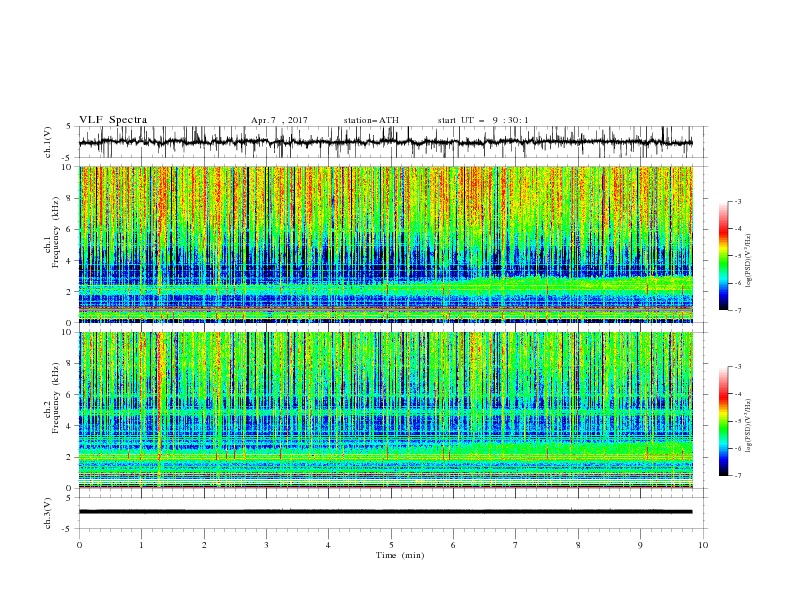Click the time axis tick label 7
792x612 pixels.
(516, 545)
